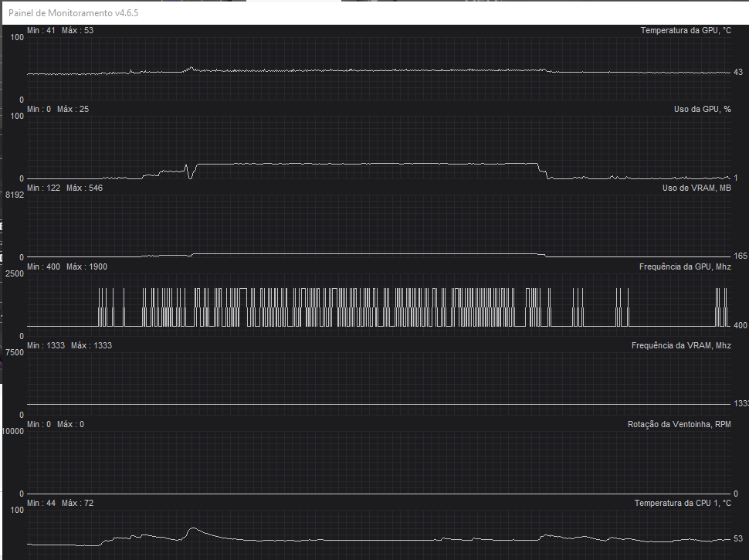This screenshot has height=560, width=749.
Task: Click the 7500 axis maximum of VRAM frequency graph
Action: click(x=15, y=353)
